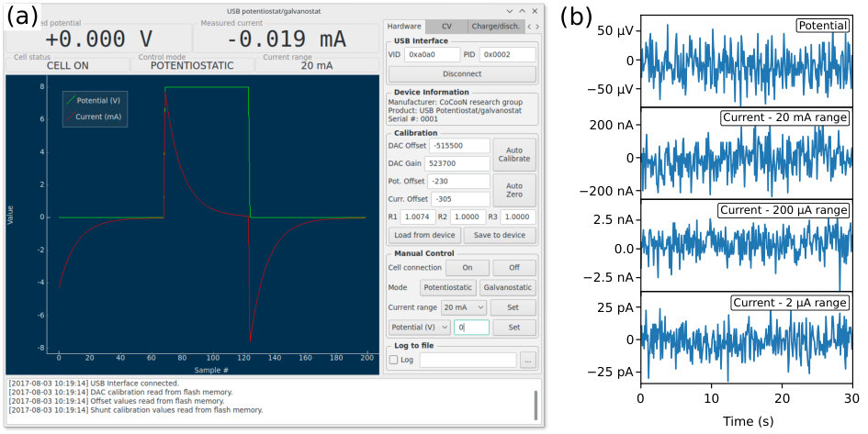Run Auto Zero

[514, 190]
